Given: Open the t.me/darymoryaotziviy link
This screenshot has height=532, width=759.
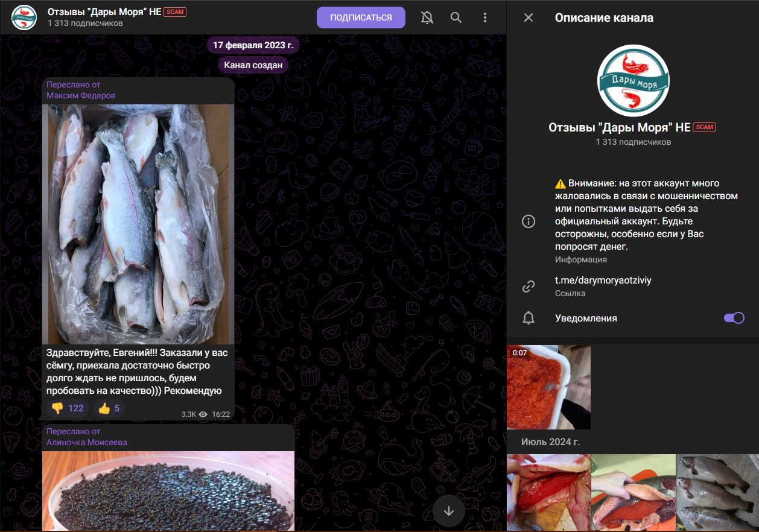Looking at the screenshot, I should pos(603,280).
